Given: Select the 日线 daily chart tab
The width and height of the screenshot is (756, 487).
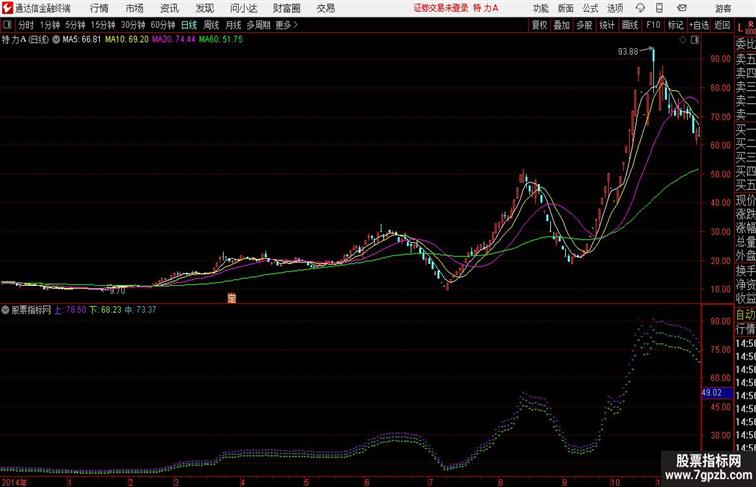Looking at the screenshot, I should click(x=189, y=25).
